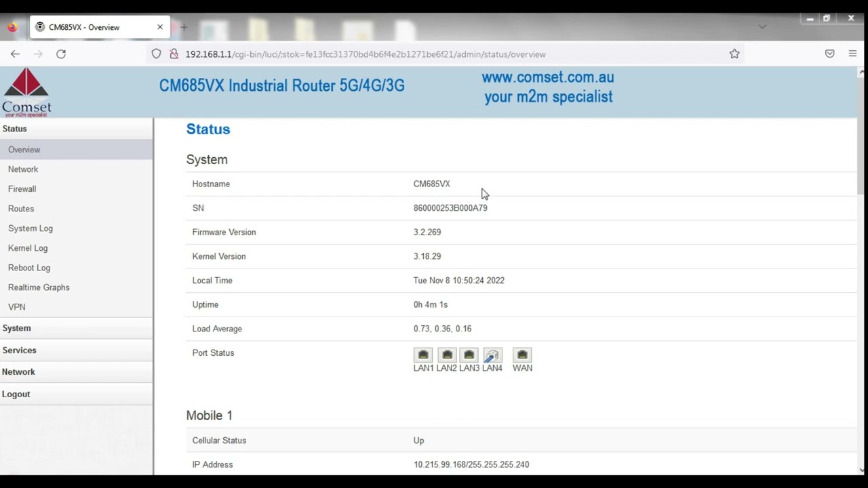The height and width of the screenshot is (488, 868).
Task: Select the CM685VX - Overview browser tab
Action: (x=100, y=27)
